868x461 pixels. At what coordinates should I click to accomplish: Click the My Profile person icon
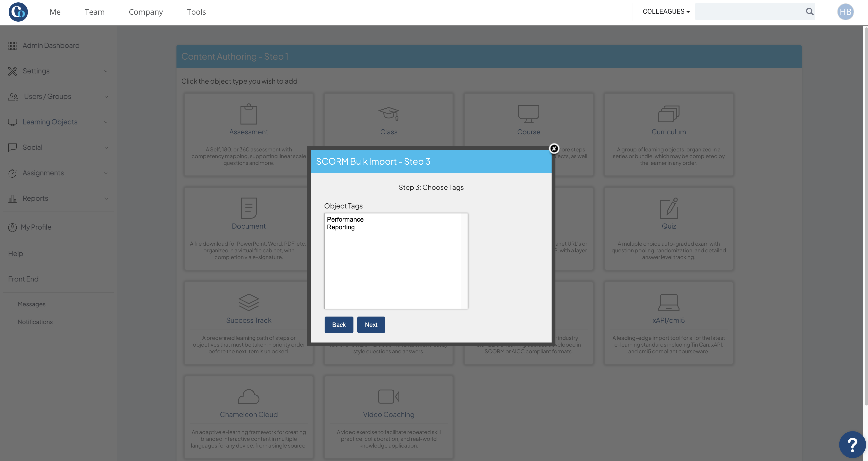(13, 227)
